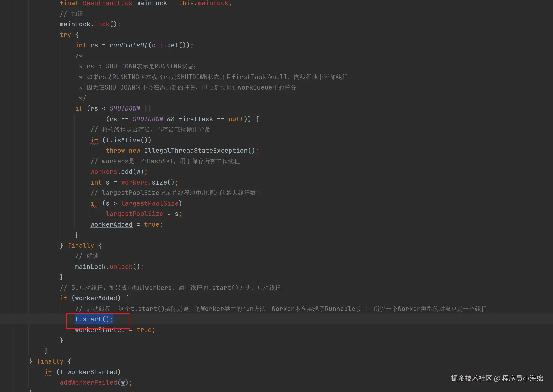Click the 'workerAdded = true' assignment
Image resolution: width=553 pixels, height=392 pixels.
126,225
